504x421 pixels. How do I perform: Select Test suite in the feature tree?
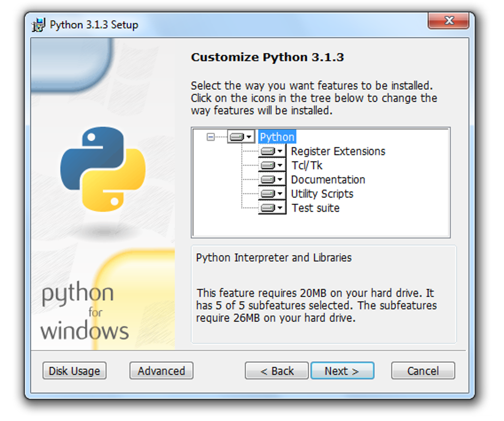[x=315, y=208]
